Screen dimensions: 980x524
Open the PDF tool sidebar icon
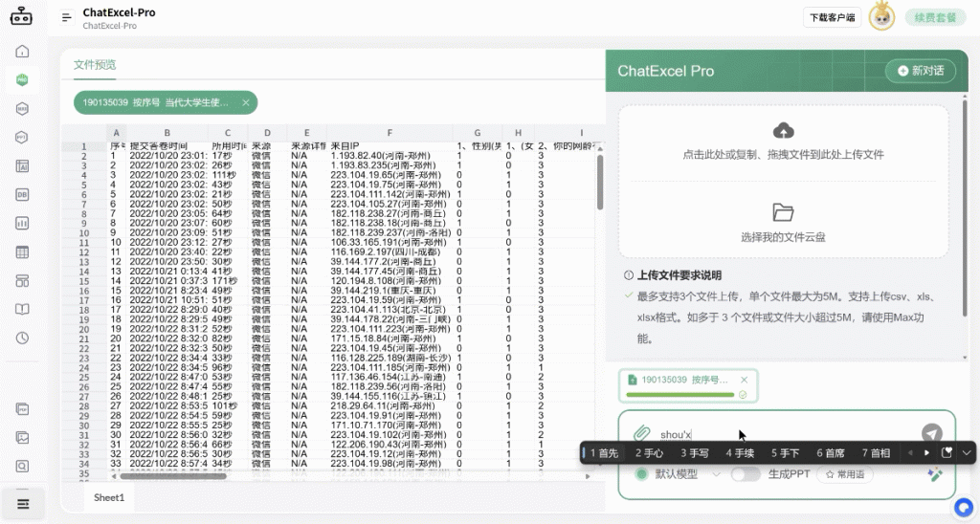coord(22,409)
